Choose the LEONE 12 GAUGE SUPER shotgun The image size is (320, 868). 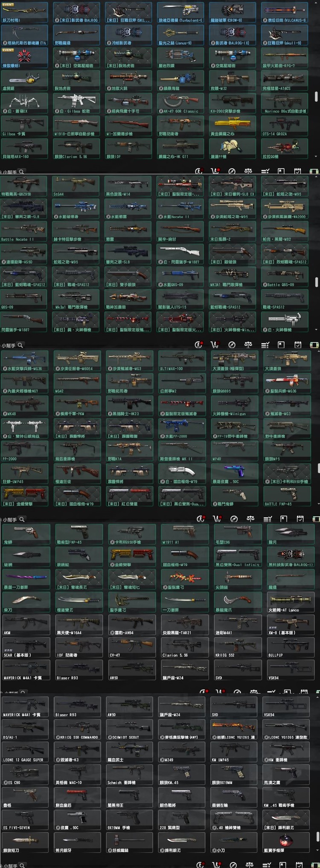click(25, 752)
